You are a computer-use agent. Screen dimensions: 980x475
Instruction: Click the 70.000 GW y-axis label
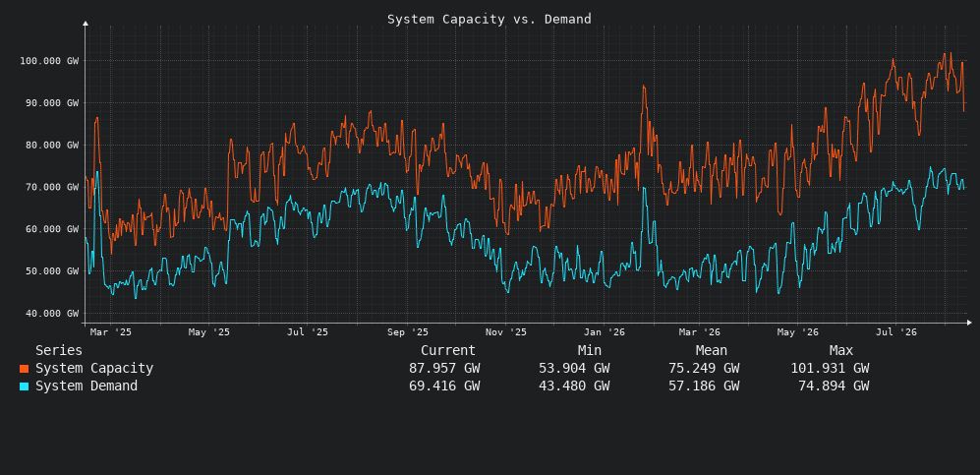pos(52,187)
